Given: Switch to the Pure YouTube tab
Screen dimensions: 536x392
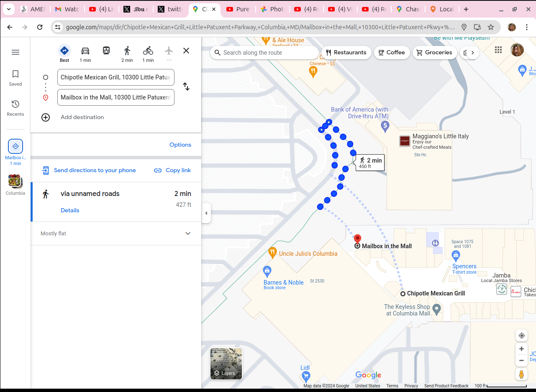Looking at the screenshot, I should 238,9.
